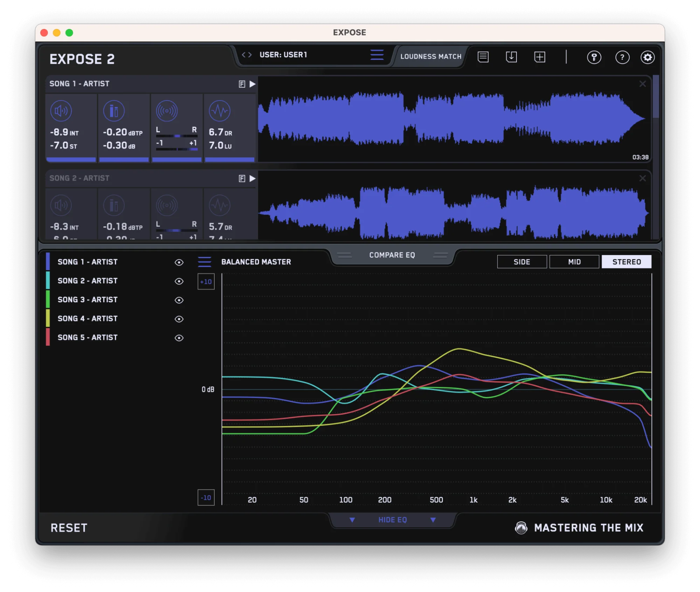Viewport: 700px width, 592px height.
Task: Click Song 3 green color swatch
Action: 48,300
